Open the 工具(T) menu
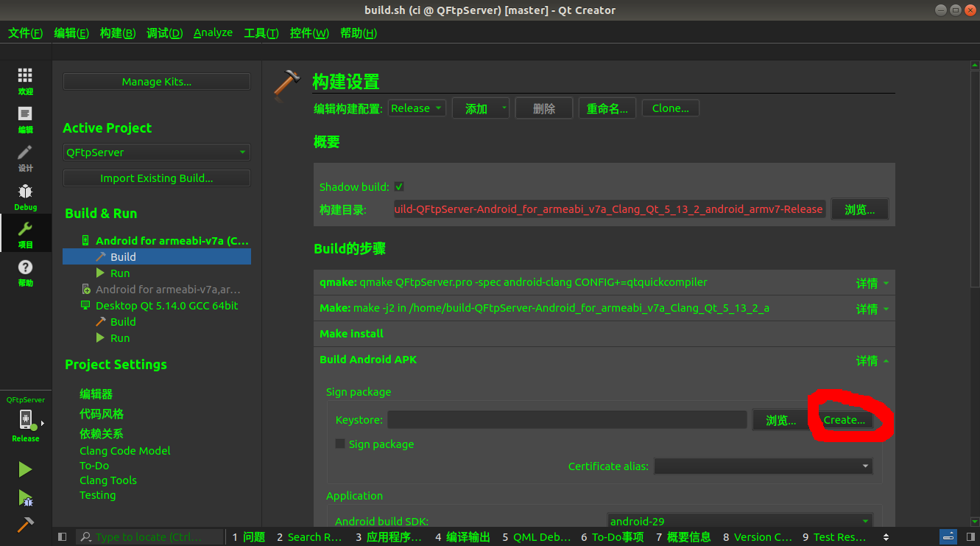This screenshot has width=980, height=546. coord(261,33)
